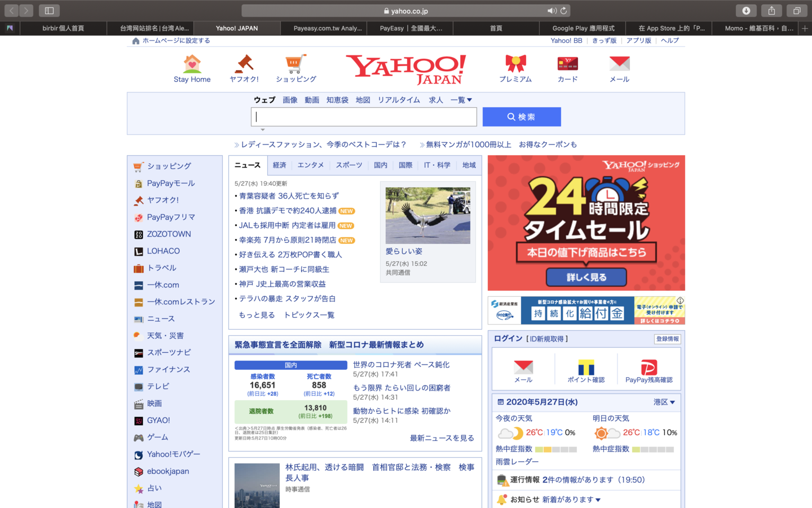Click the ゲーム controller icon
The height and width of the screenshot is (508, 812).
pos(139,437)
